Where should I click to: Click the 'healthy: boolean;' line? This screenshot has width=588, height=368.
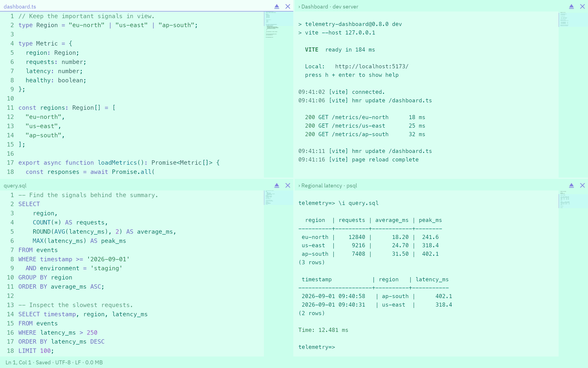[x=56, y=80]
